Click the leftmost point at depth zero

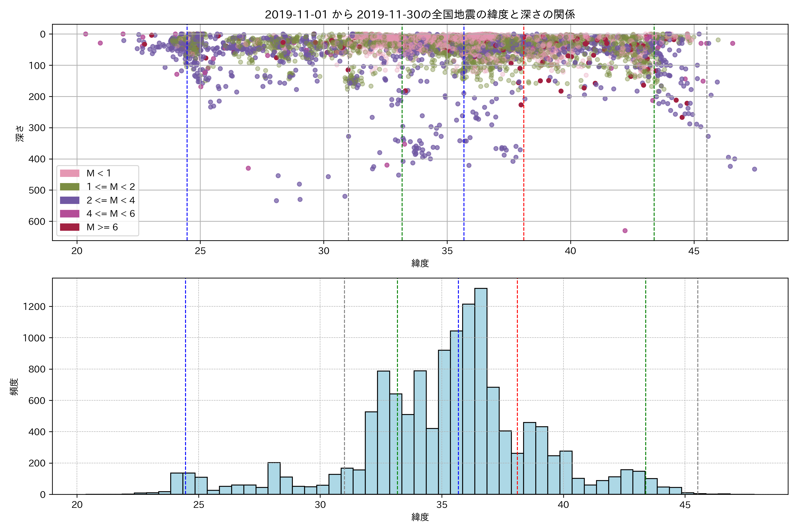pos(86,34)
